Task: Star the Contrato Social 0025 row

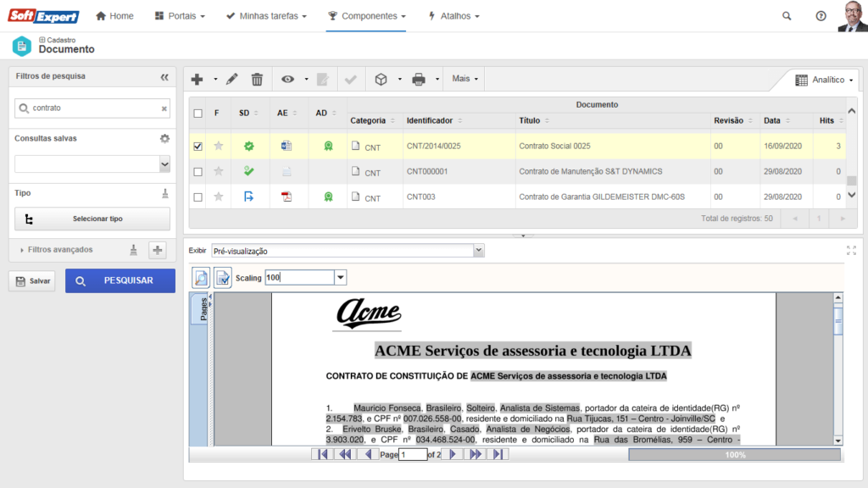Action: click(x=219, y=147)
